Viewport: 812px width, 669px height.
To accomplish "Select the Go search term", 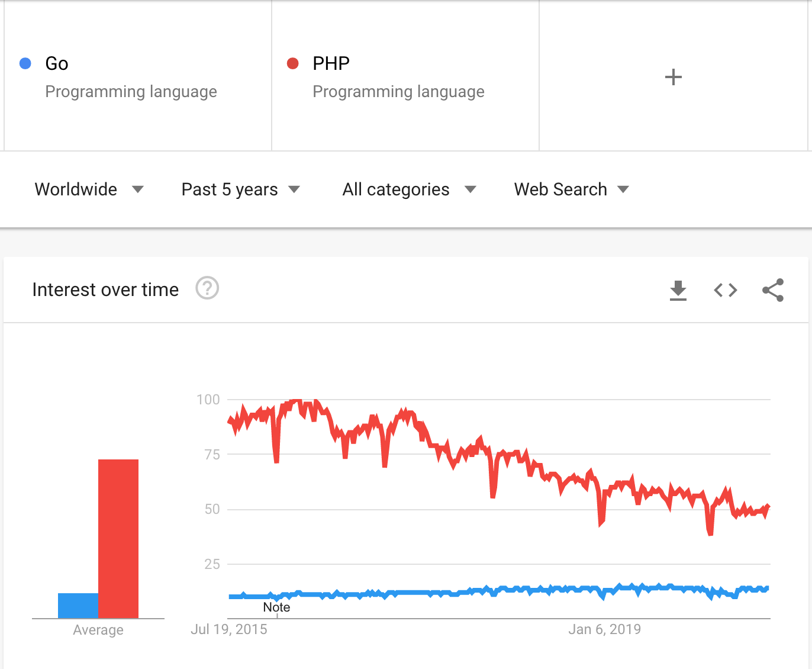I will point(57,63).
